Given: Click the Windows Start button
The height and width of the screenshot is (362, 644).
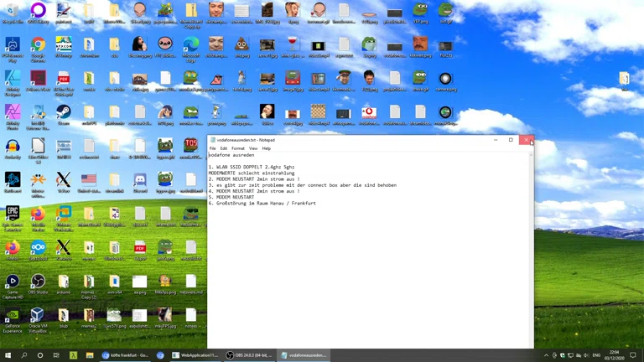Looking at the screenshot, I should click(8, 355).
